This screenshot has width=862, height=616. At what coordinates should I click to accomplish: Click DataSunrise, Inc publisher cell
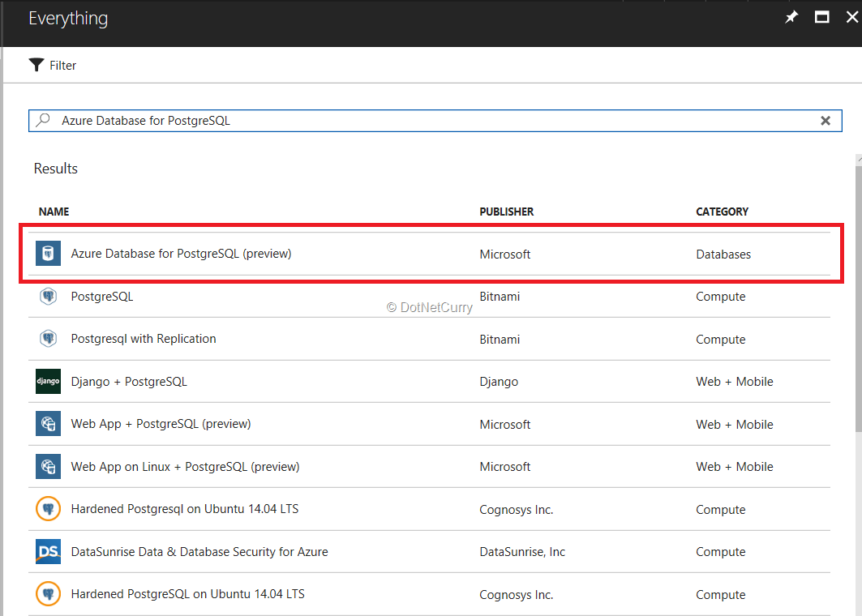522,552
